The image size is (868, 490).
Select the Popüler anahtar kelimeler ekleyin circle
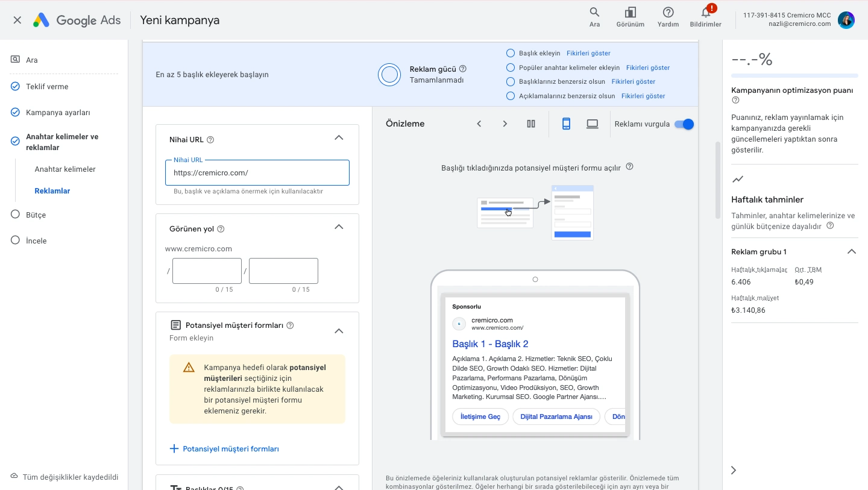pyautogui.click(x=511, y=68)
